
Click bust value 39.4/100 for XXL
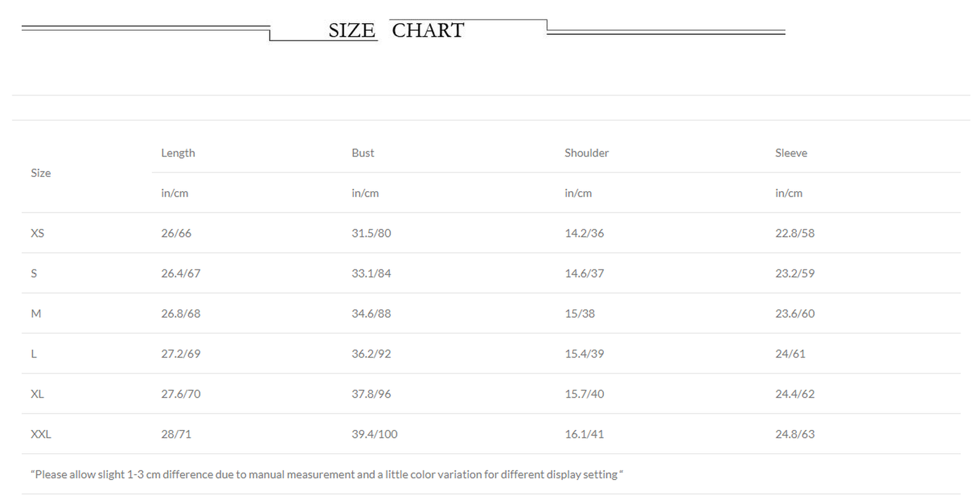coord(374,434)
